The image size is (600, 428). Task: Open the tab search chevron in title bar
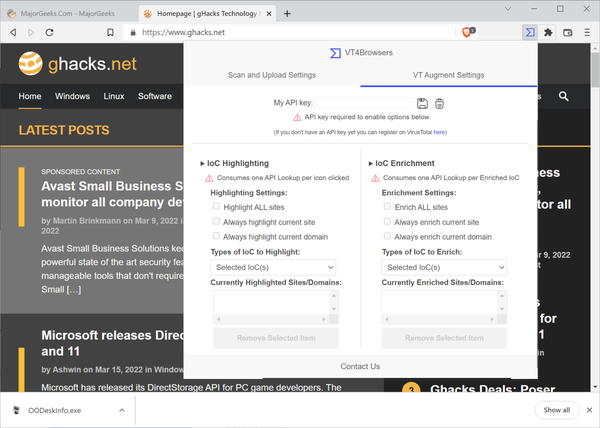click(x=508, y=9)
